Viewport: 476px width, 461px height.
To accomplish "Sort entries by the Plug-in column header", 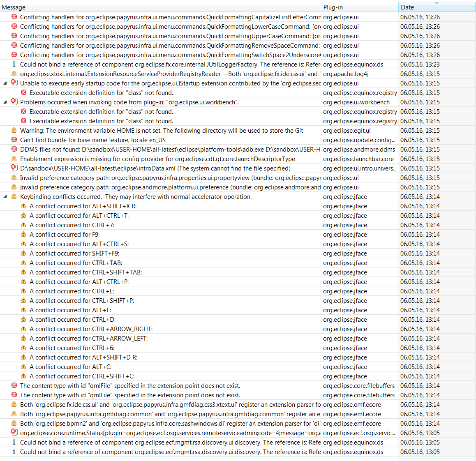I will pos(359,7).
